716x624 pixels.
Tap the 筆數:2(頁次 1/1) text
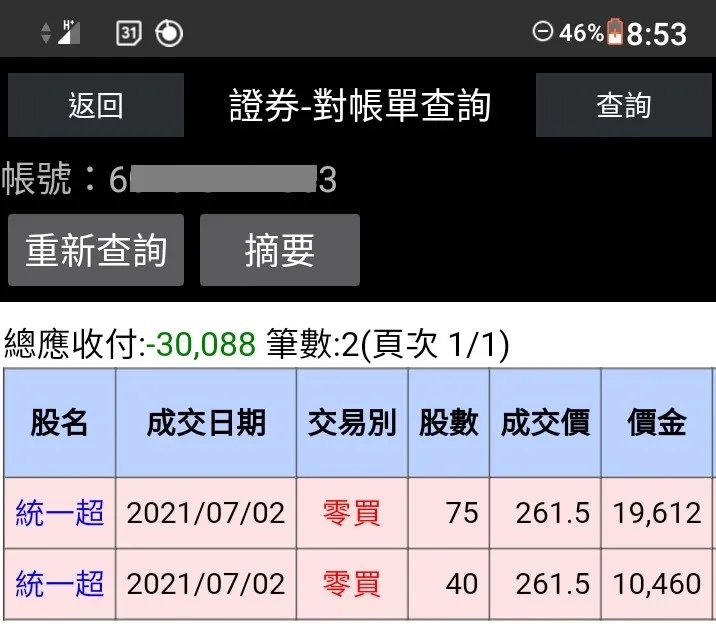pos(388,344)
